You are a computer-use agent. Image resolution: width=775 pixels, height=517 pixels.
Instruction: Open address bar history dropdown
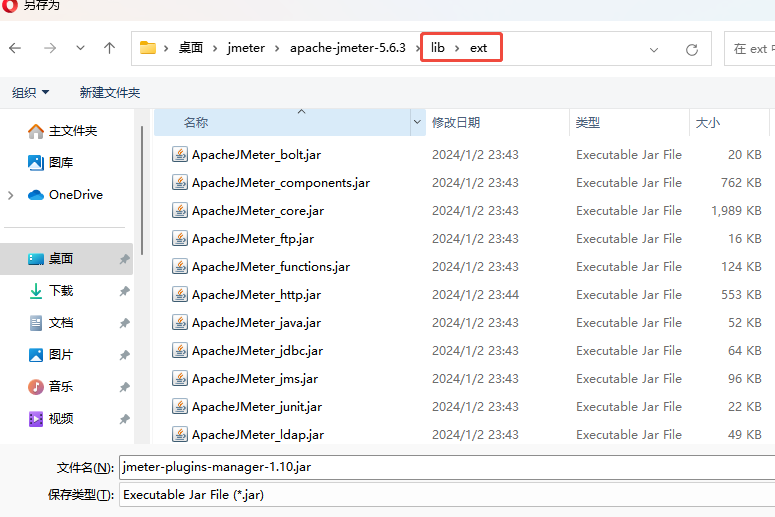pyautogui.click(x=653, y=49)
